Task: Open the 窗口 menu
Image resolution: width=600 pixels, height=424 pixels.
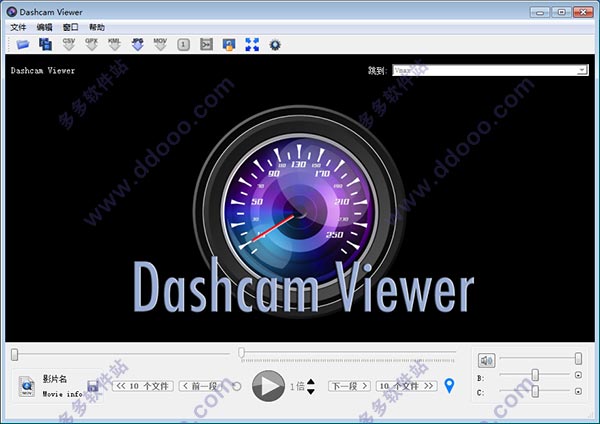Action: pos(70,27)
